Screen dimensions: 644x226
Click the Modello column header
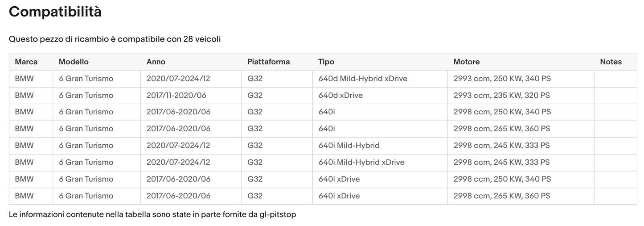click(74, 62)
